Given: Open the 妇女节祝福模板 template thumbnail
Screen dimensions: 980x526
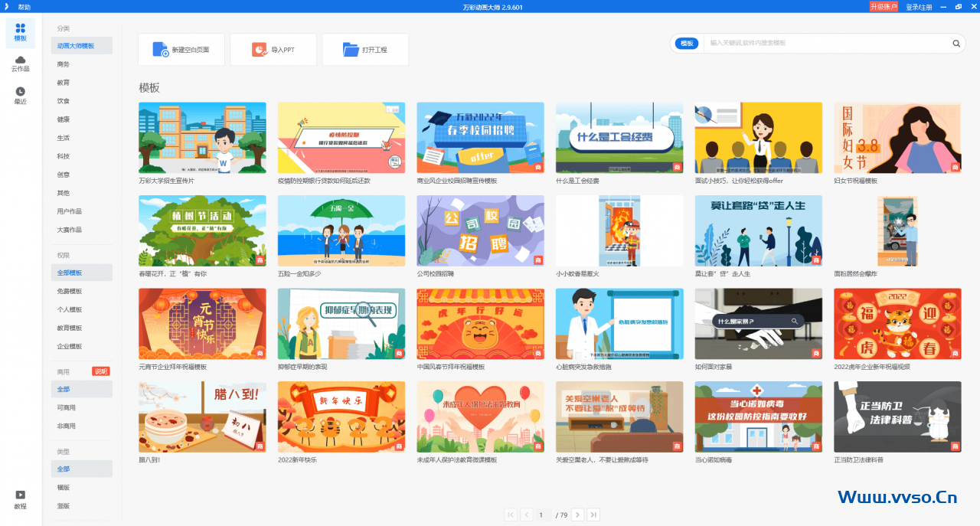Looking at the screenshot, I should [897, 138].
